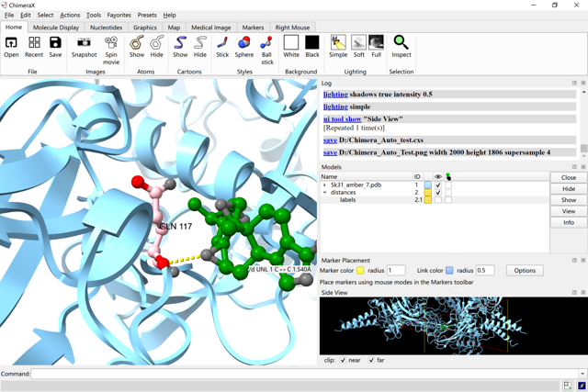Switch to the Markers tab

click(x=253, y=28)
